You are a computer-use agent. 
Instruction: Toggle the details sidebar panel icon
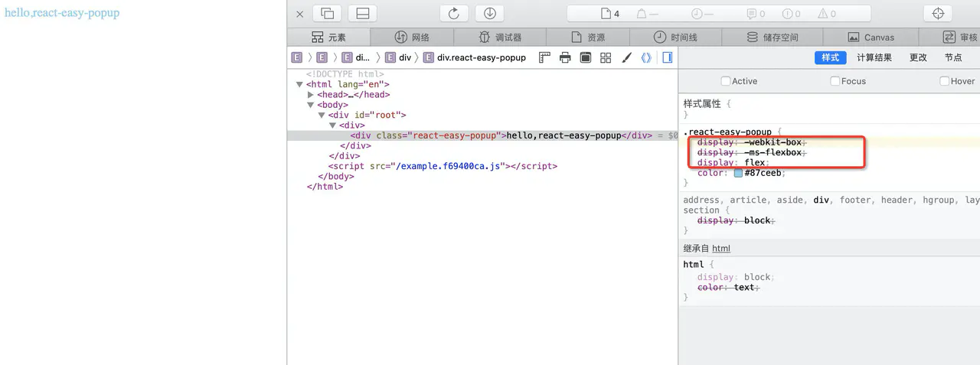point(667,57)
